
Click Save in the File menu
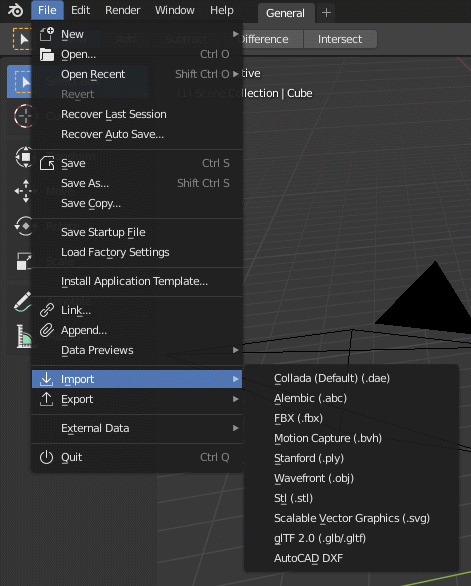tap(137, 163)
